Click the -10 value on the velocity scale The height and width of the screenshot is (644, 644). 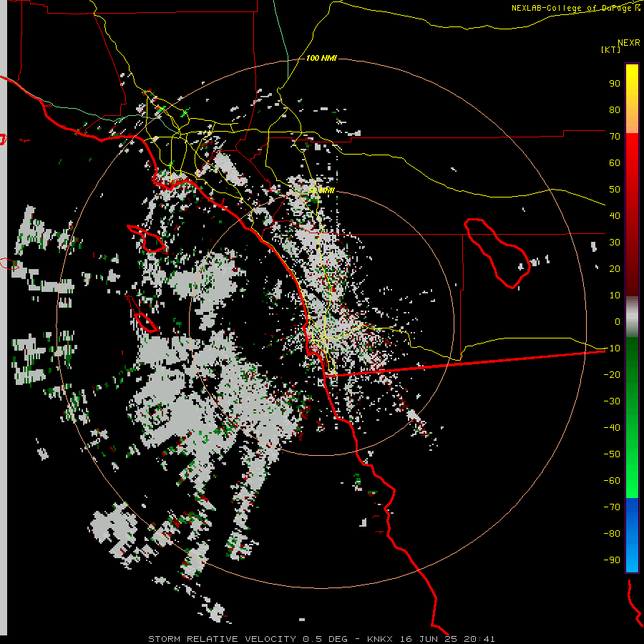pos(612,348)
